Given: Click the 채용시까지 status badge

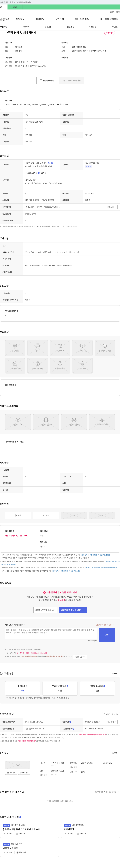Looking at the screenshot, I should [109, 33].
